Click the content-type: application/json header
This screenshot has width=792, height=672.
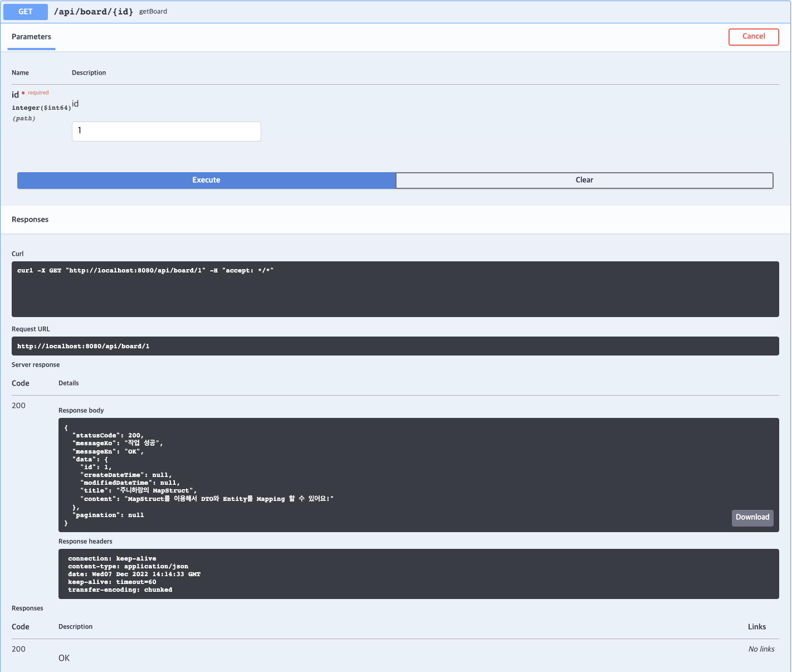click(x=128, y=567)
